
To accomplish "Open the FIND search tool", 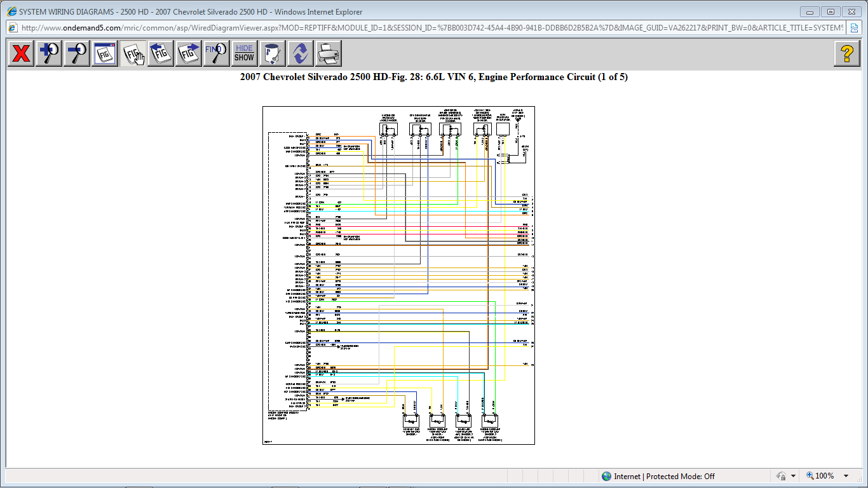I will coord(216,53).
